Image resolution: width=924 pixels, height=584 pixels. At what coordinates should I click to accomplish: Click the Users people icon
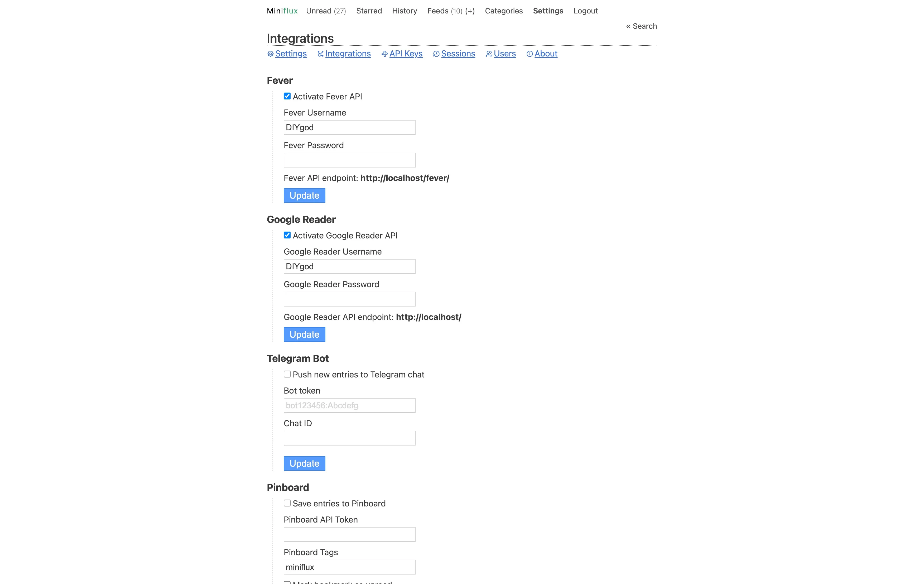click(489, 54)
